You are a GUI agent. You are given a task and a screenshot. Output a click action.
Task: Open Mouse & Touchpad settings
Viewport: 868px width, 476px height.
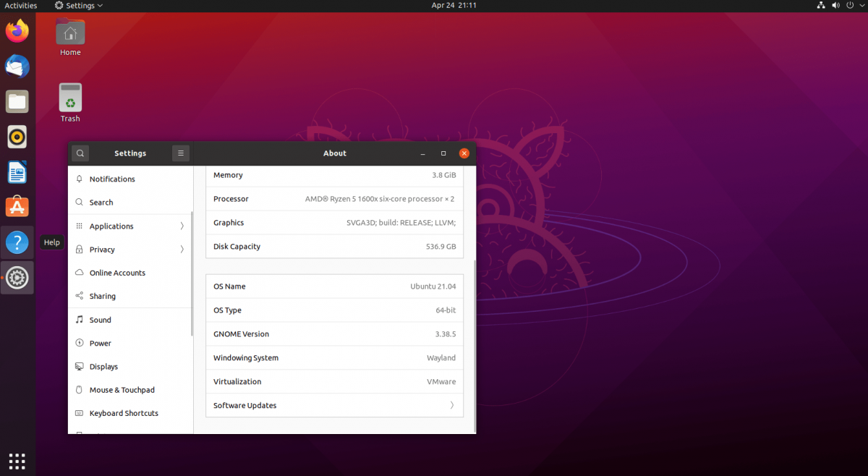point(80,389)
